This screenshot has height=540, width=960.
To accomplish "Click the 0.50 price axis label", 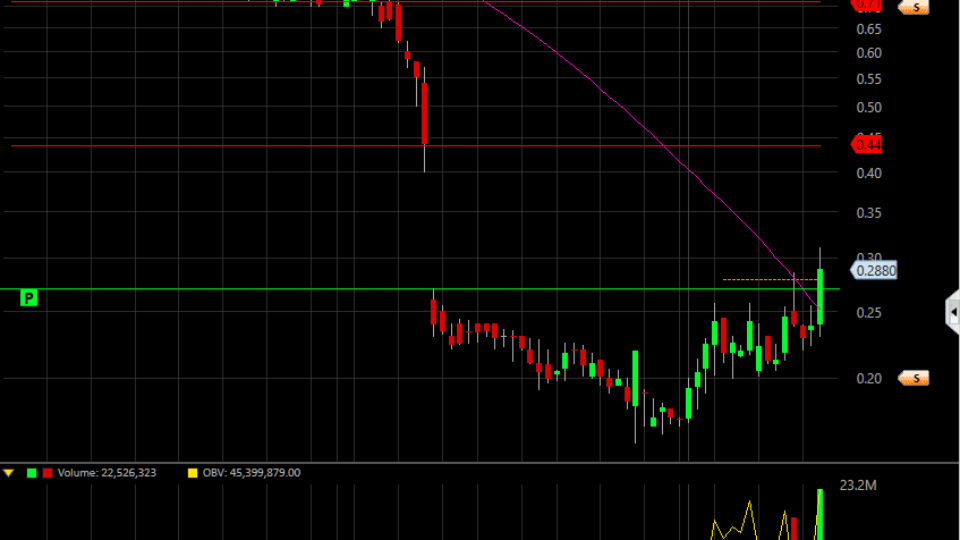I will point(869,108).
